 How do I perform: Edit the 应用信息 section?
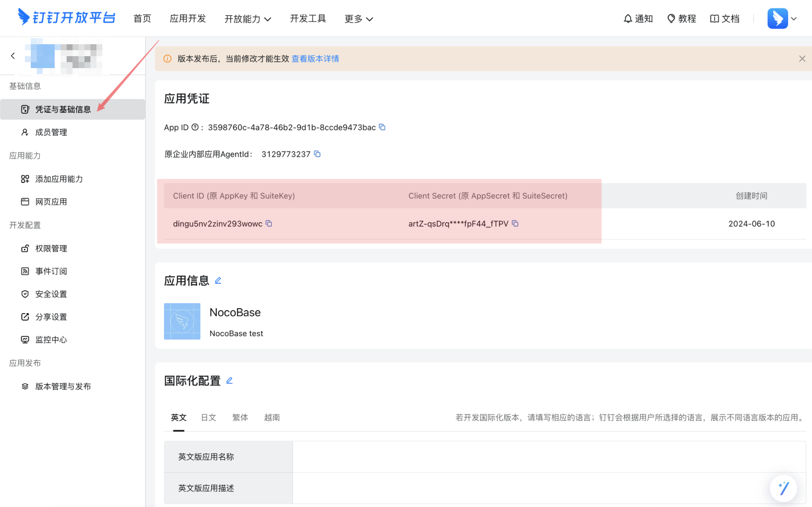pyautogui.click(x=218, y=281)
